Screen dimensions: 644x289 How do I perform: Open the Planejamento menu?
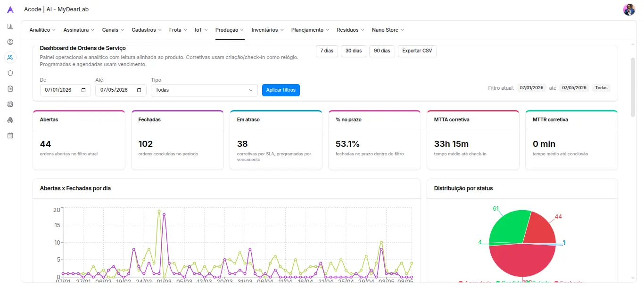coord(310,30)
